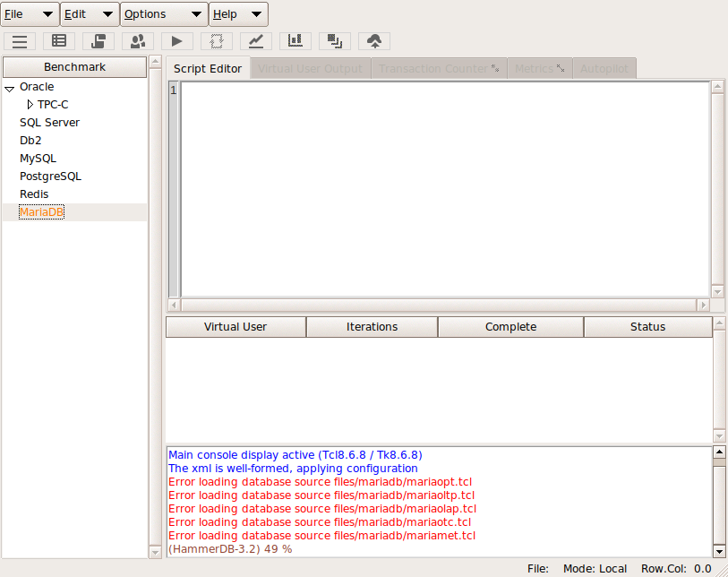This screenshot has width=728, height=577.
Task: Open the File menu
Action: [30, 14]
